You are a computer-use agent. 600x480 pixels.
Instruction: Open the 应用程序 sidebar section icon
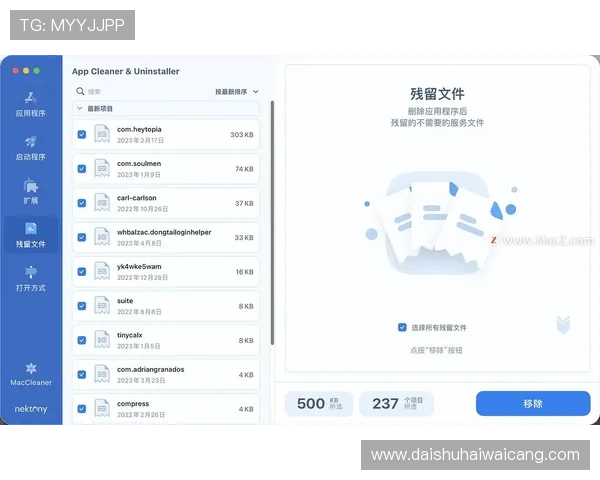(x=31, y=98)
